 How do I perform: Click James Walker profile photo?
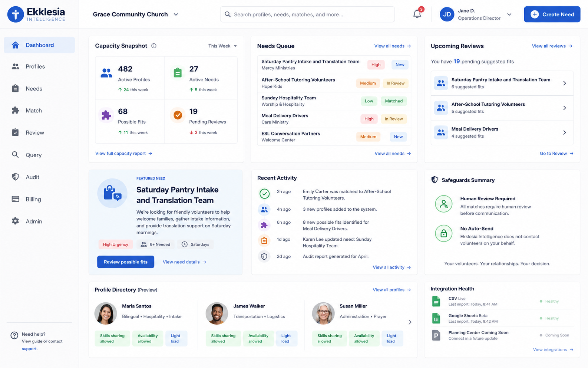217,313
